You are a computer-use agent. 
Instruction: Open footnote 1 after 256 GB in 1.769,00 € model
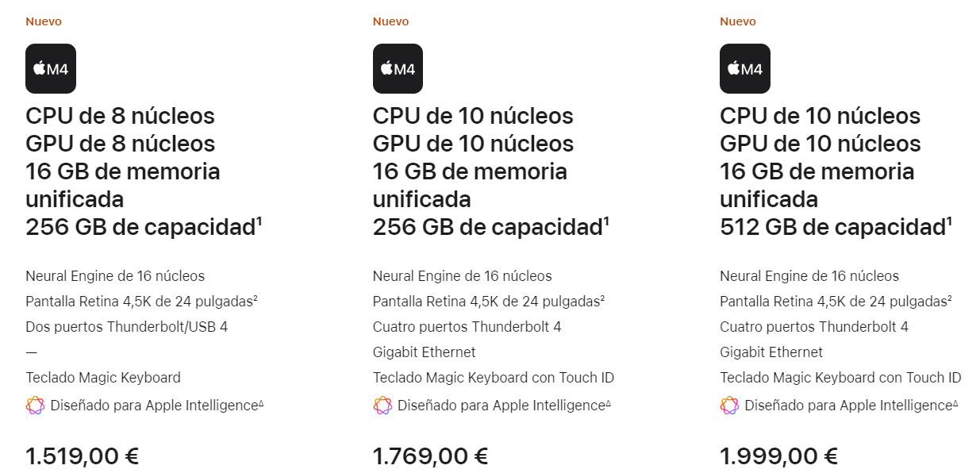point(606,221)
